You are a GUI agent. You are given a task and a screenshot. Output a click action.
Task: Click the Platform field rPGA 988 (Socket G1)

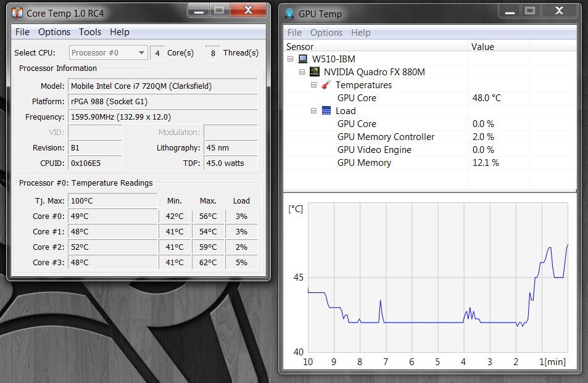coord(162,101)
